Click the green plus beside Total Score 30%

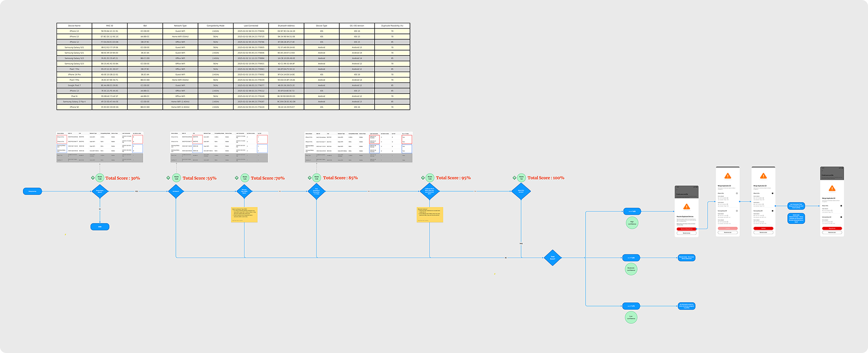click(x=93, y=178)
